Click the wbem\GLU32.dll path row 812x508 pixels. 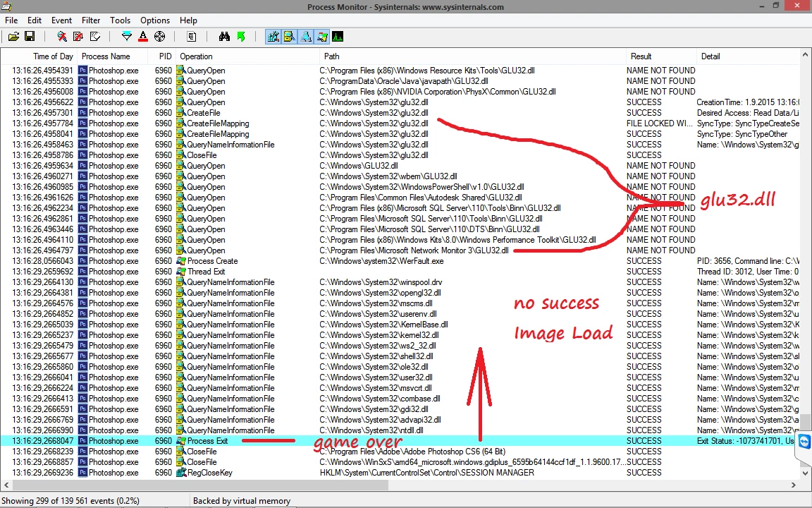(388, 176)
